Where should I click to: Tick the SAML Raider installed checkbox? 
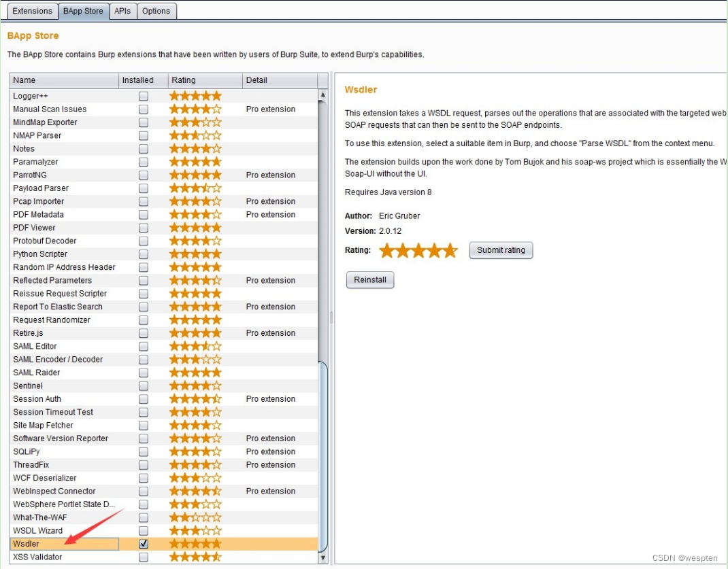point(144,373)
